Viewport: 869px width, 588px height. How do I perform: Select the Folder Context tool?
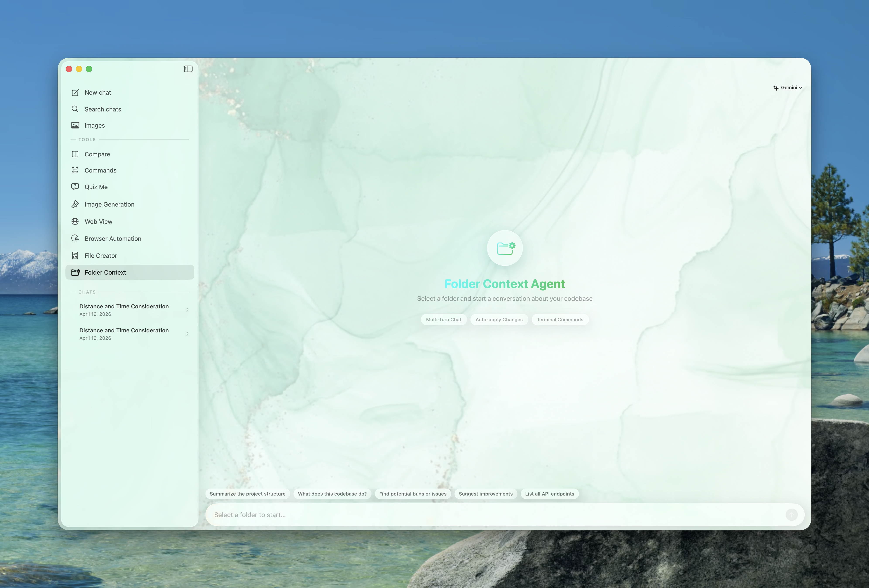coord(130,272)
